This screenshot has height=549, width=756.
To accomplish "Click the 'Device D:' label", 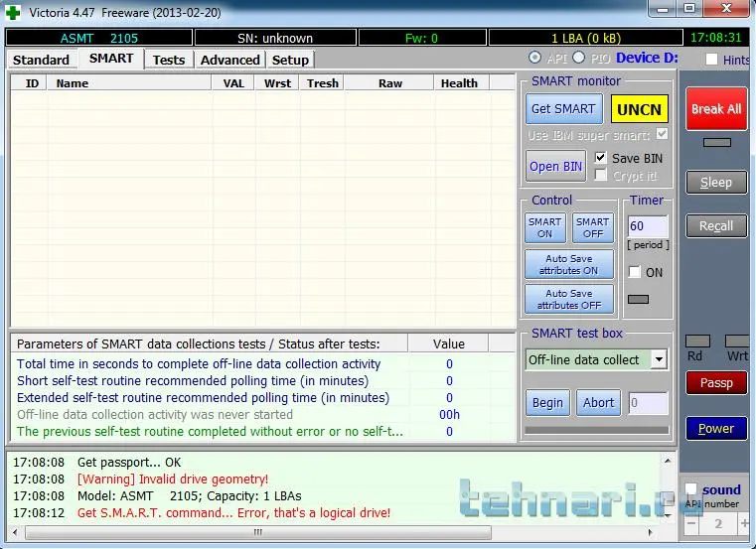I will click(647, 58).
